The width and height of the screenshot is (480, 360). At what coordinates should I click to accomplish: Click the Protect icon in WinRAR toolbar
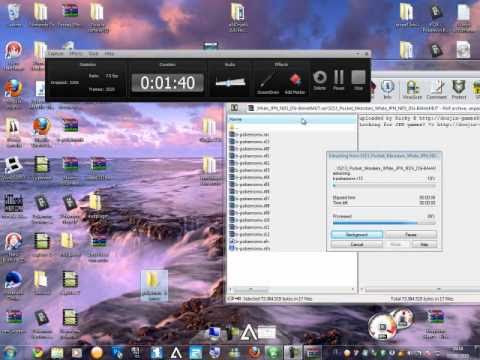pos(459,89)
